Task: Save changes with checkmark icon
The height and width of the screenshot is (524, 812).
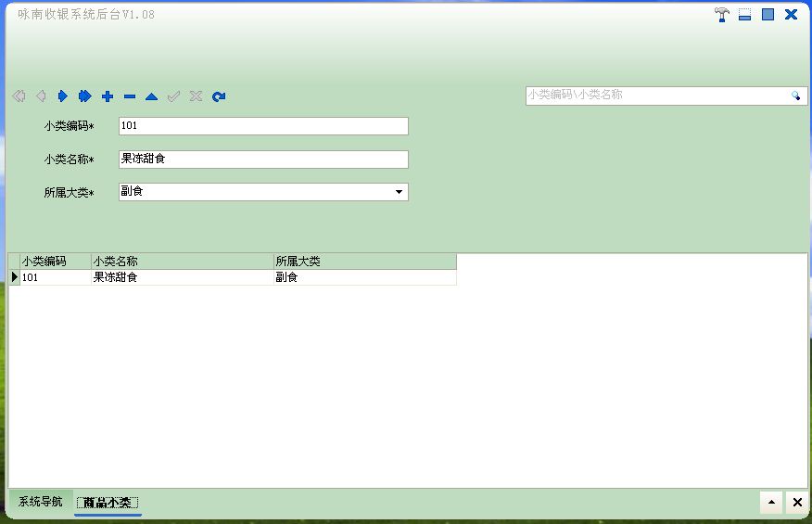Action: pos(173,96)
